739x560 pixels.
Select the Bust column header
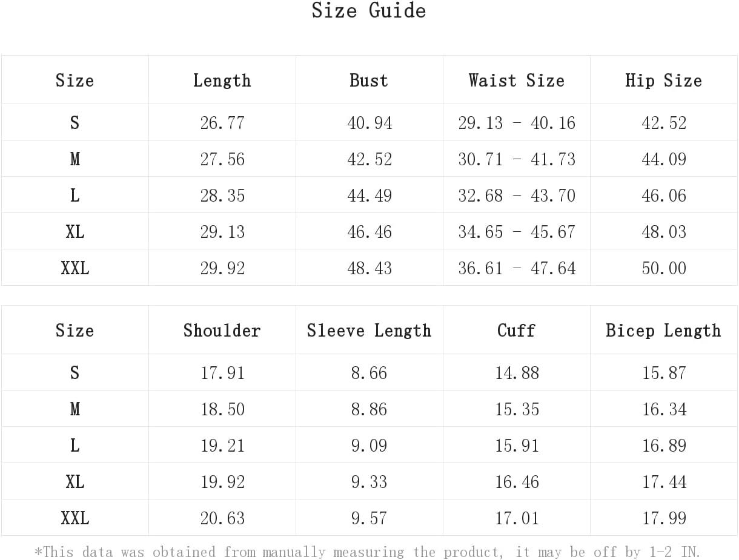pos(369,81)
